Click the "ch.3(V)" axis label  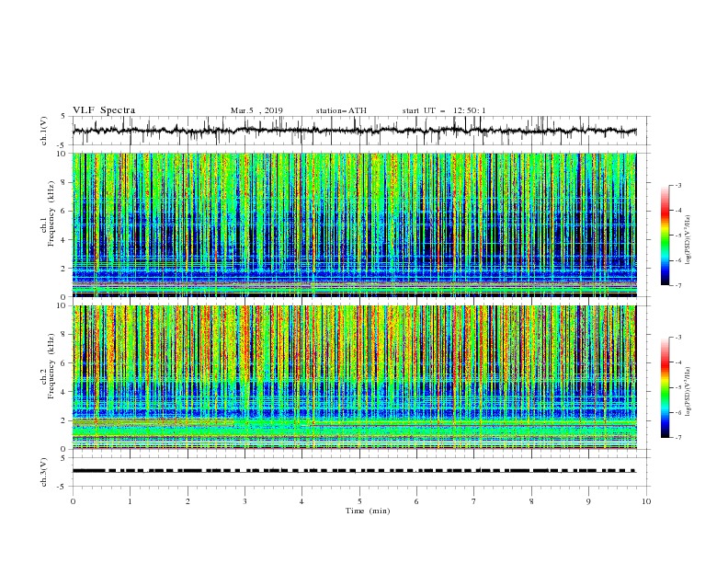pyautogui.click(x=44, y=472)
